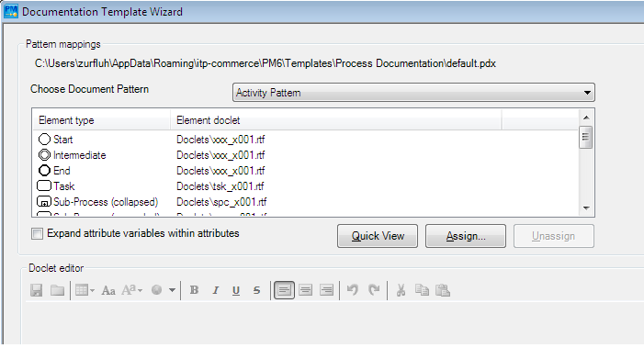Click the Open folder icon in Doclet editor
Viewport: 644px width, 348px height.
coord(57,290)
